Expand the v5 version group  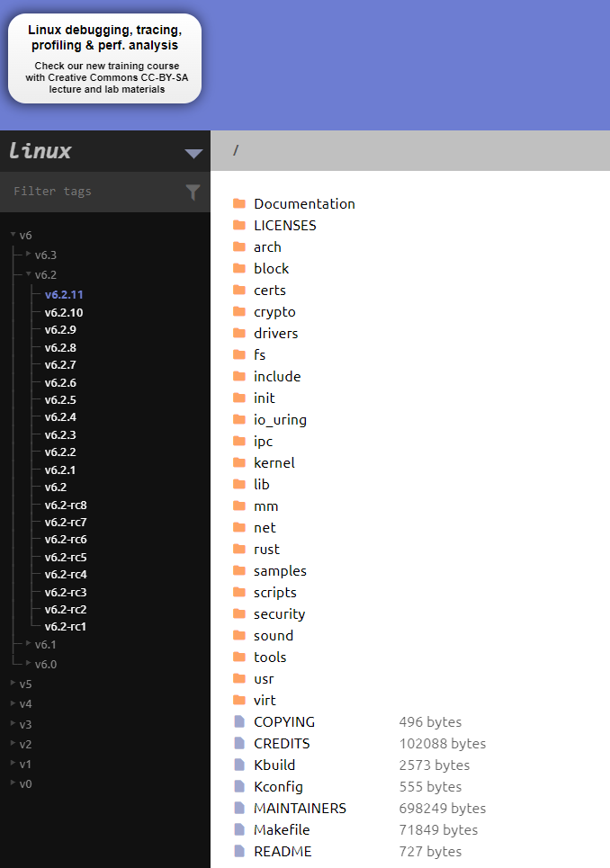(x=13, y=684)
